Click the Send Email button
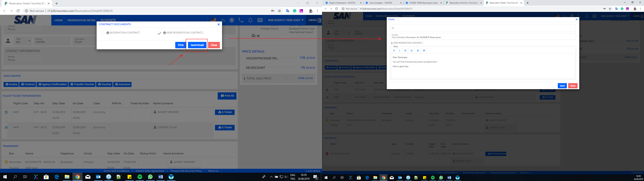644x181 pixels. pyautogui.click(x=197, y=45)
